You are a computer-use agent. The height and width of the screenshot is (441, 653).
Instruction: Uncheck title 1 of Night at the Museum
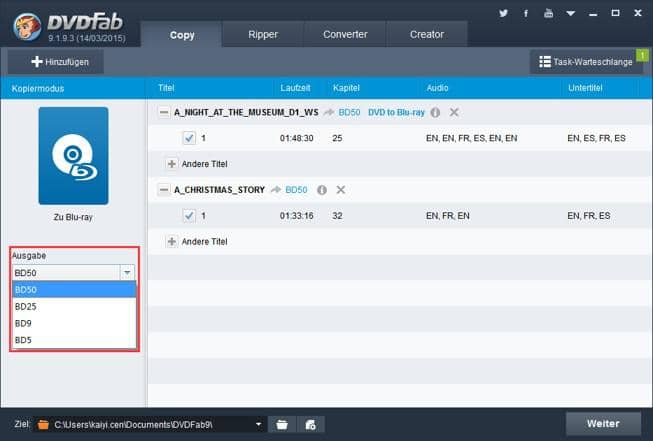point(189,138)
